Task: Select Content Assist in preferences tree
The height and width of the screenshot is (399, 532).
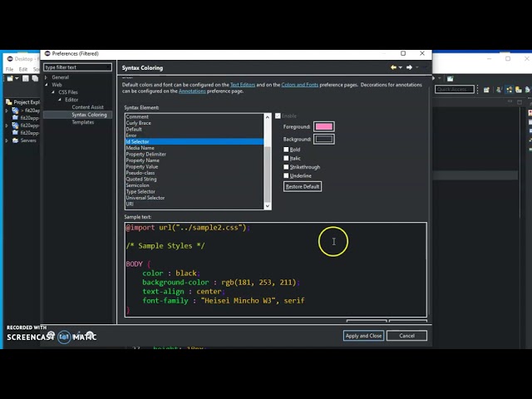Action: pos(87,107)
